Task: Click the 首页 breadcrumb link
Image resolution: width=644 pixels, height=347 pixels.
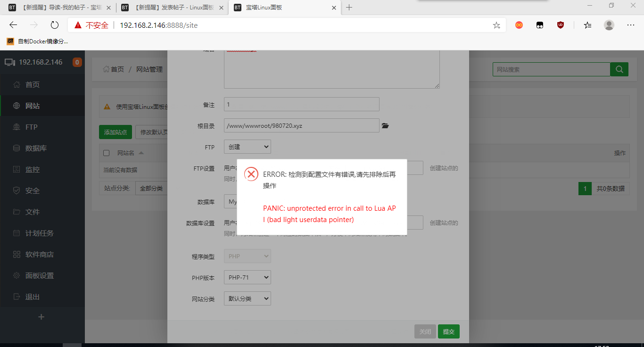Action: [114, 69]
